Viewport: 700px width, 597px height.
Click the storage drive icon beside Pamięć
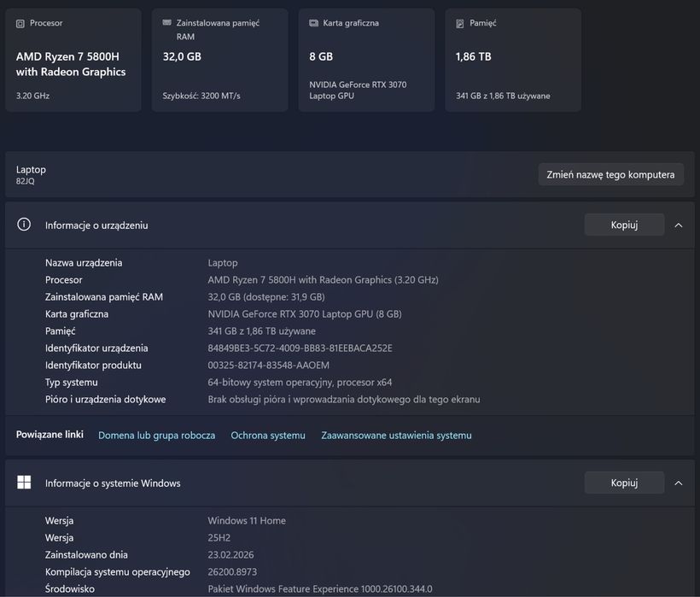(x=460, y=24)
